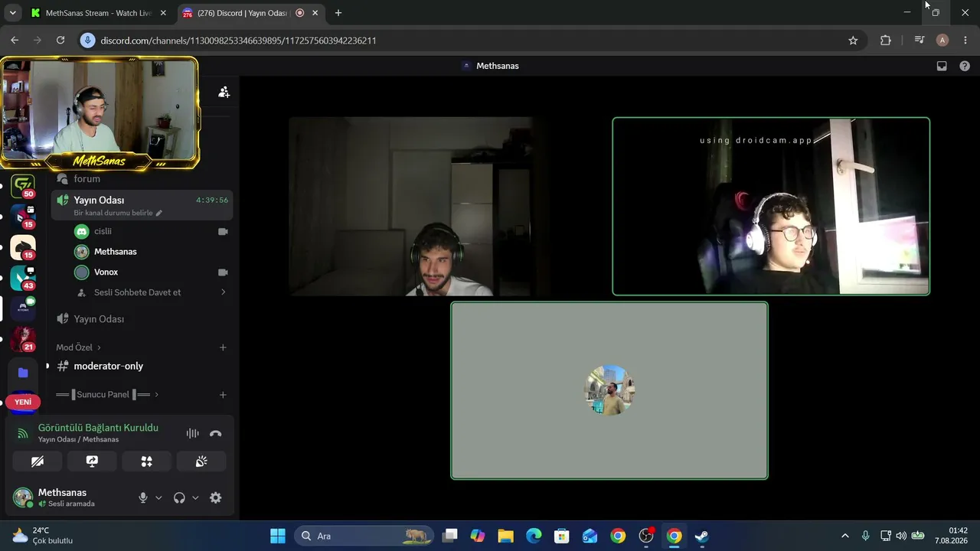
Task: Turn on camera in voice panel
Action: click(x=38, y=461)
